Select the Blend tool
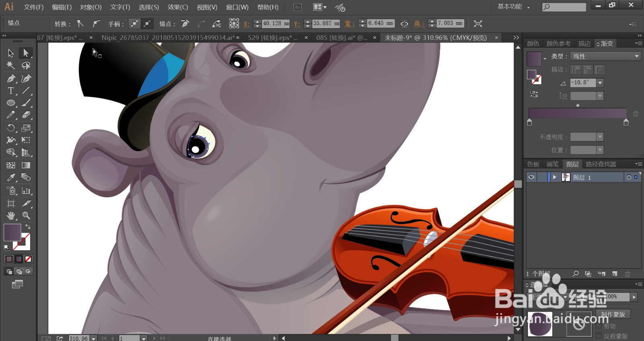644x341 pixels. 26,177
